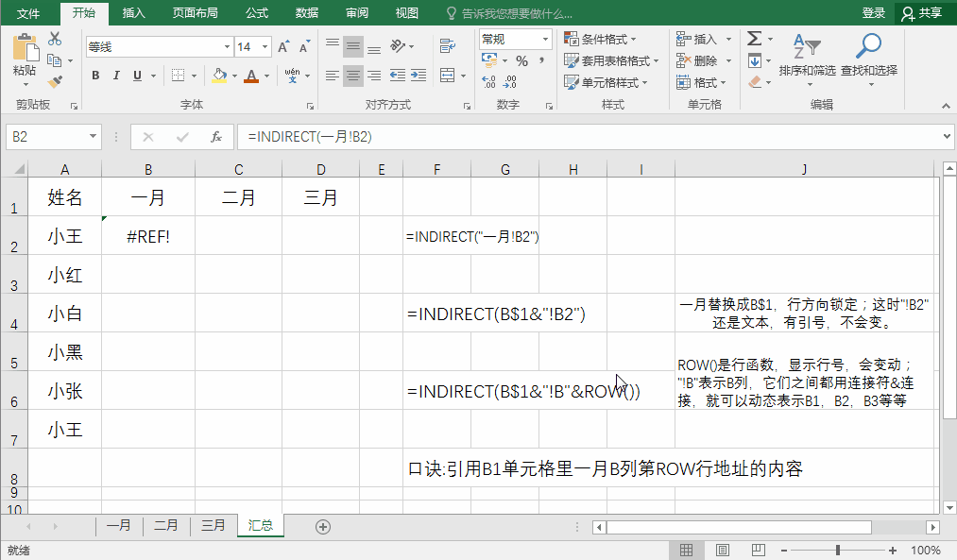Apply fill color bucket

click(x=219, y=76)
